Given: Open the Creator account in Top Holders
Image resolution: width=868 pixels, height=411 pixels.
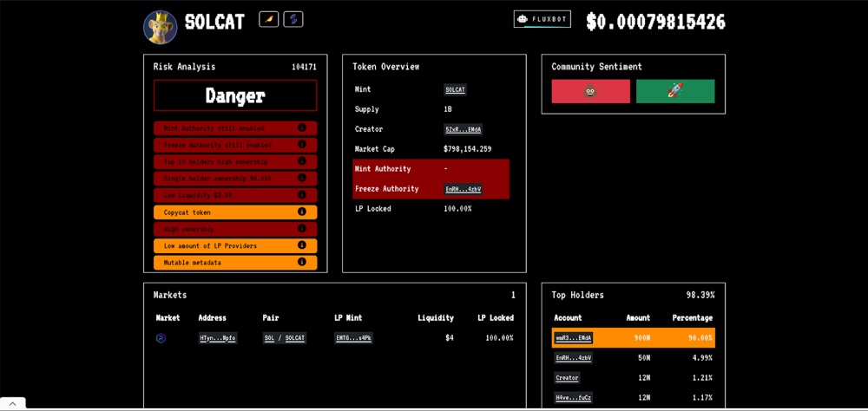Looking at the screenshot, I should click(x=567, y=378).
